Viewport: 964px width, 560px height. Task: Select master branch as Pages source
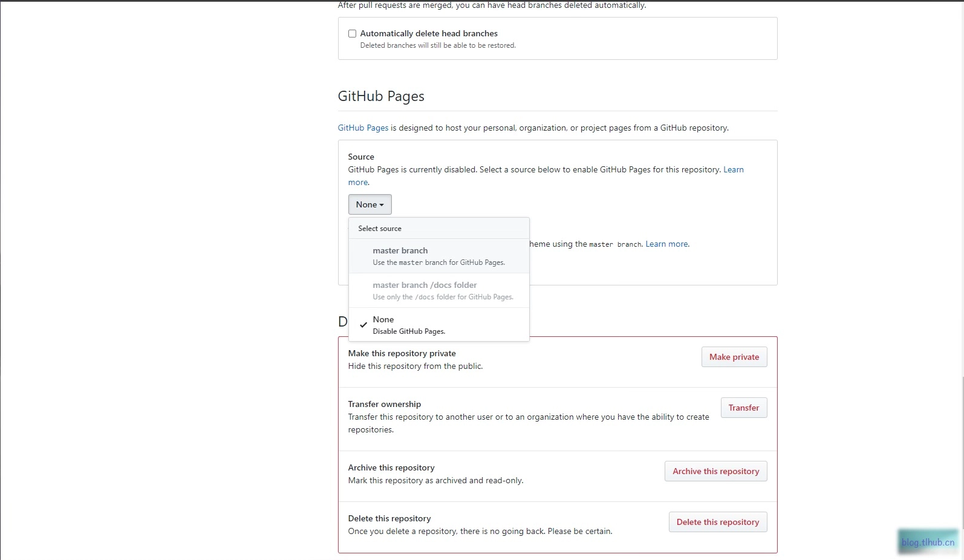click(x=438, y=256)
